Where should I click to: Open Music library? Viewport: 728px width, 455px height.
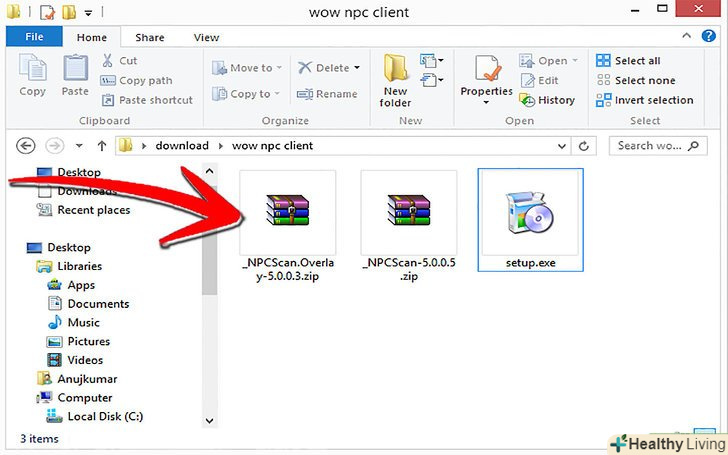tap(73, 322)
